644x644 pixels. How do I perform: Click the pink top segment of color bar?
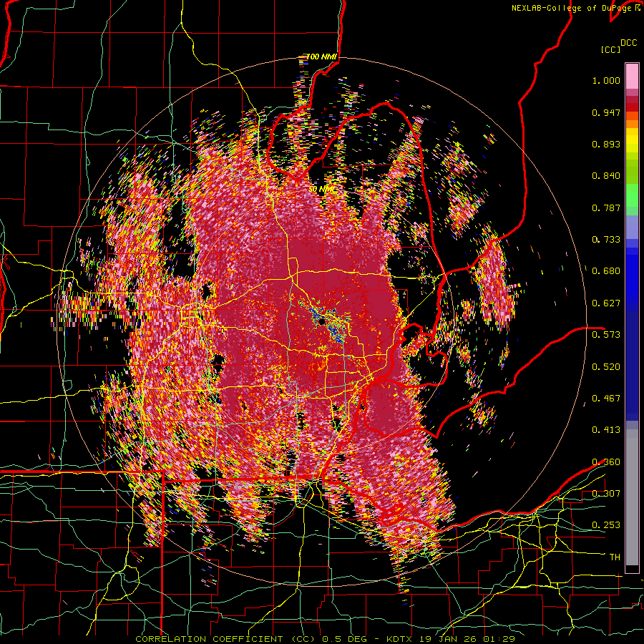[x=632, y=76]
